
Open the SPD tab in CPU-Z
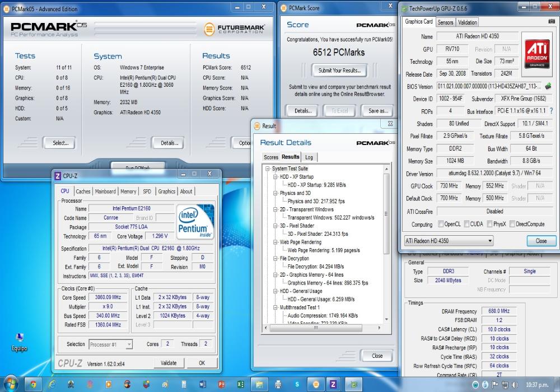point(147,192)
